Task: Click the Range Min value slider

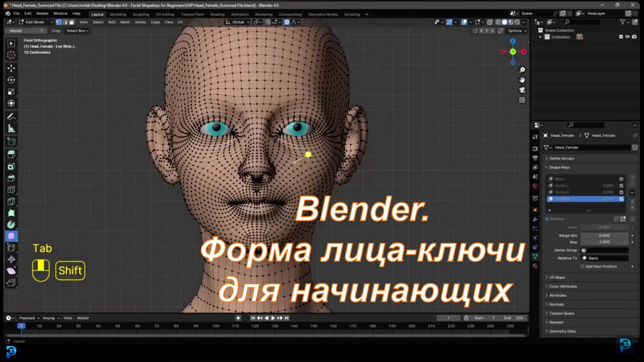Action: click(x=604, y=236)
